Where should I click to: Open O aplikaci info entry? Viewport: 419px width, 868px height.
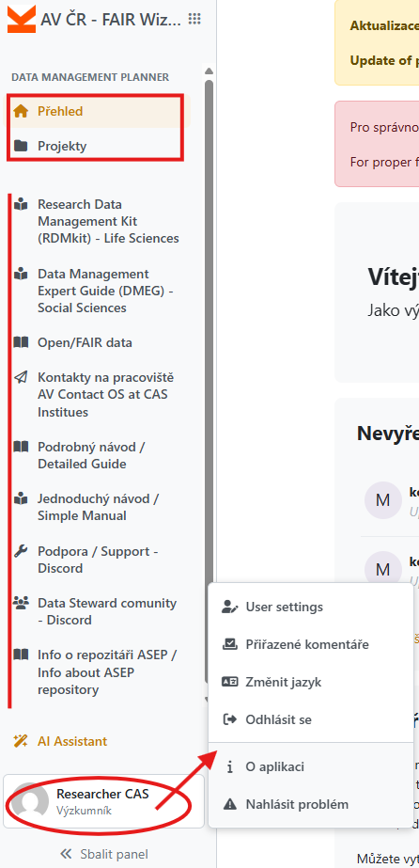[311, 767]
